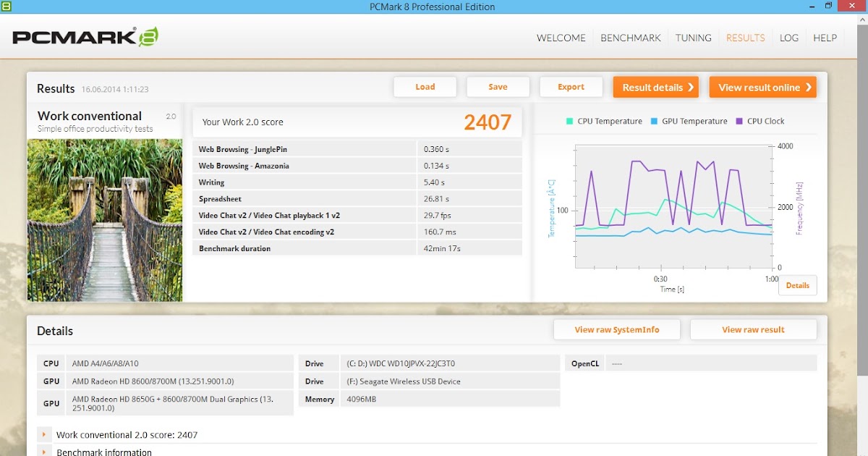Open the HELP tab
This screenshot has width=868, height=456.
tap(825, 38)
